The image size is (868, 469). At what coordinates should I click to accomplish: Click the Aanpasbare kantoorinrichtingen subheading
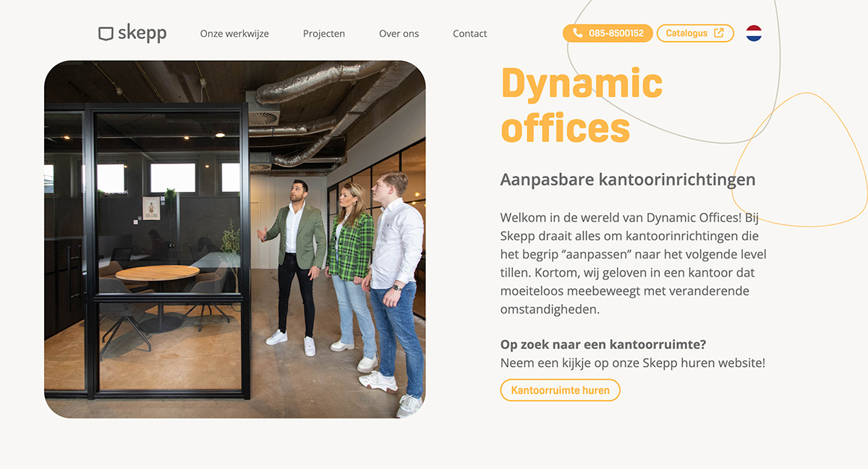click(x=627, y=179)
